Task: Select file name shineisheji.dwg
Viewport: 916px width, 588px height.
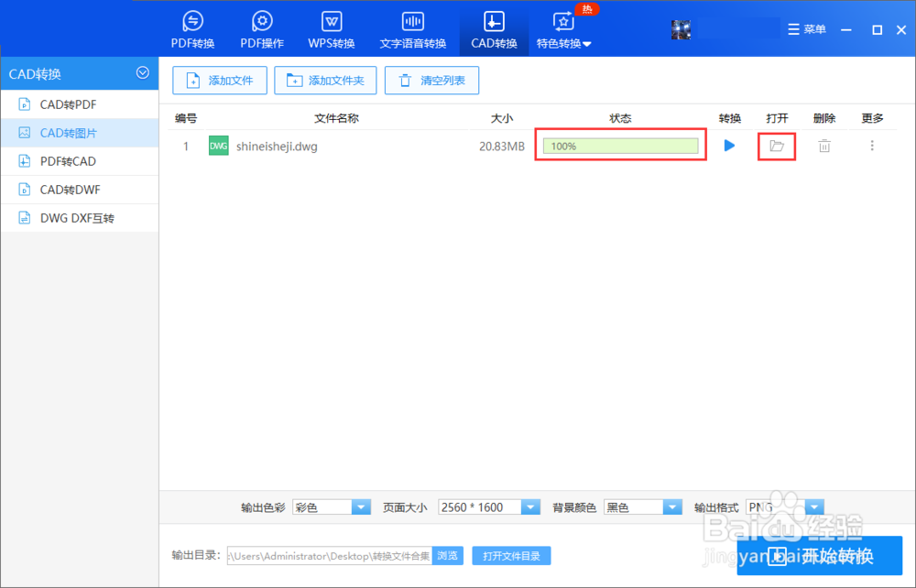Action: (277, 147)
